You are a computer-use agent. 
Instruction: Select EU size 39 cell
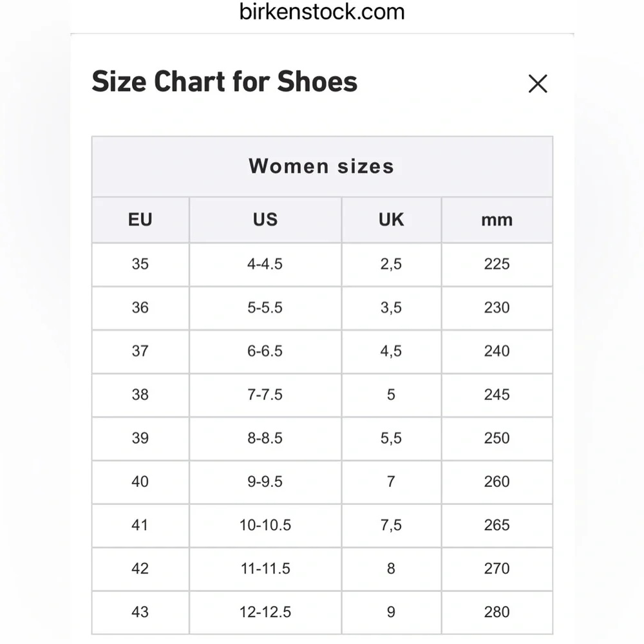140,438
